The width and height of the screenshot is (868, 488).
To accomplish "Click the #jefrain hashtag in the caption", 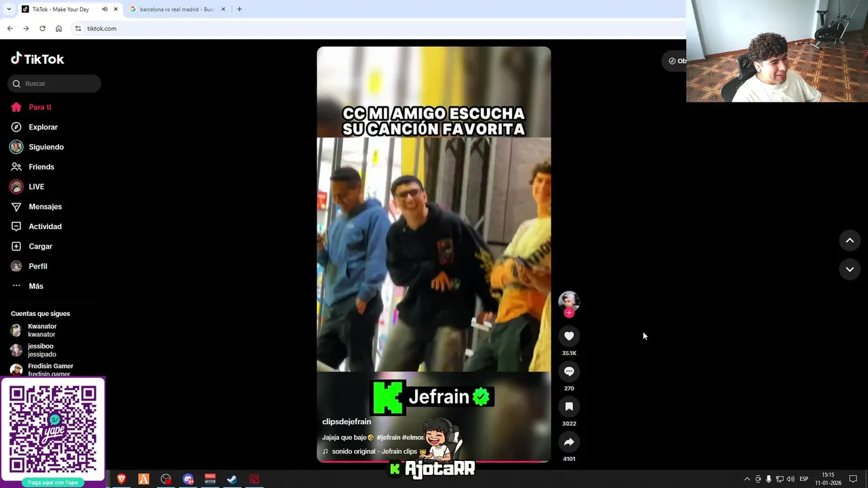I will 388,437.
